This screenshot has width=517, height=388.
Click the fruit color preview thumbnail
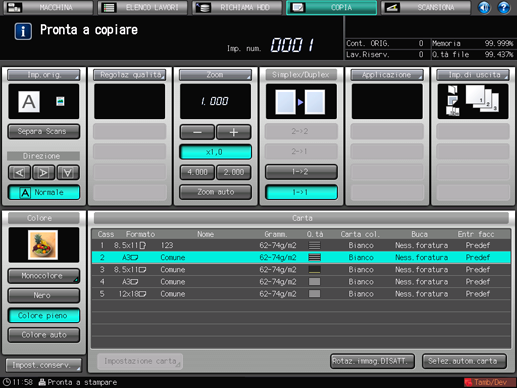(x=43, y=245)
